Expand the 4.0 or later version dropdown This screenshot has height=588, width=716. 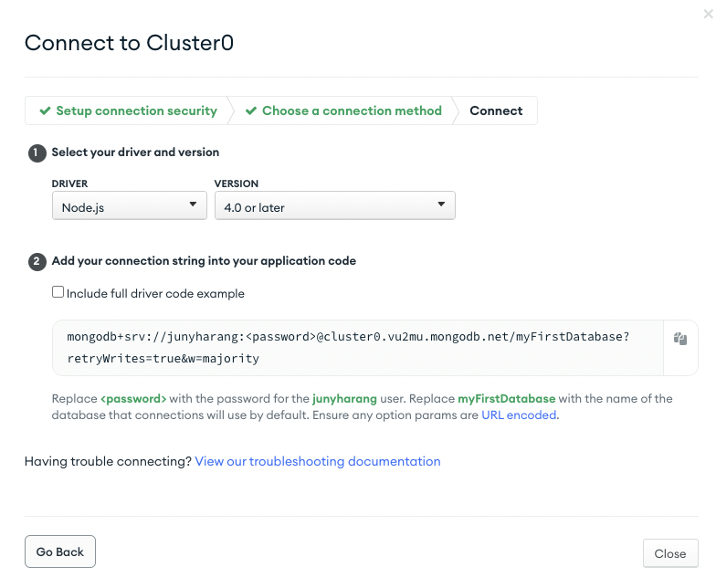pos(334,206)
